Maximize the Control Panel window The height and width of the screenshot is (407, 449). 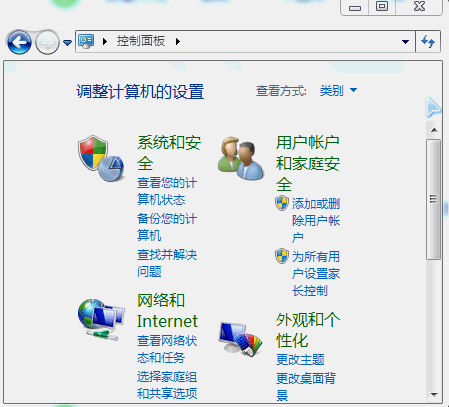point(382,7)
